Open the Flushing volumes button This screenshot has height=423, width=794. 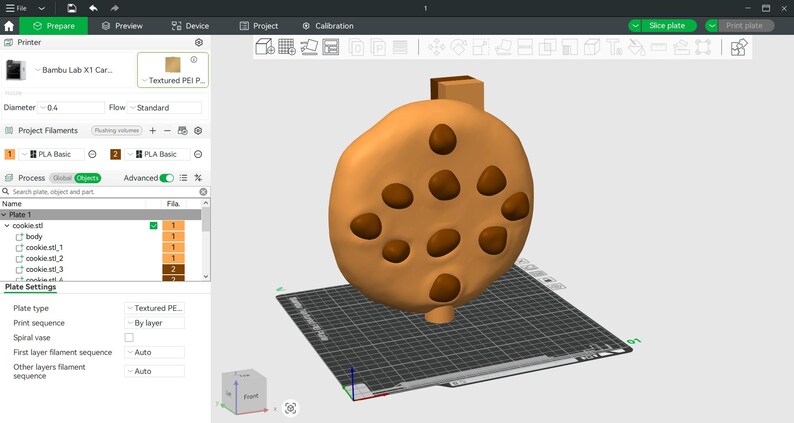117,131
